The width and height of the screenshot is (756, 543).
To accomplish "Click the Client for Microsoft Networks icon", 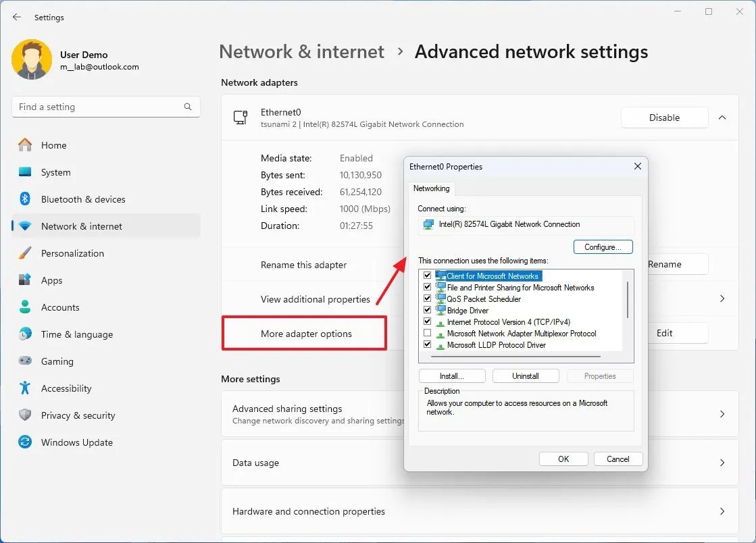I will click(x=440, y=276).
